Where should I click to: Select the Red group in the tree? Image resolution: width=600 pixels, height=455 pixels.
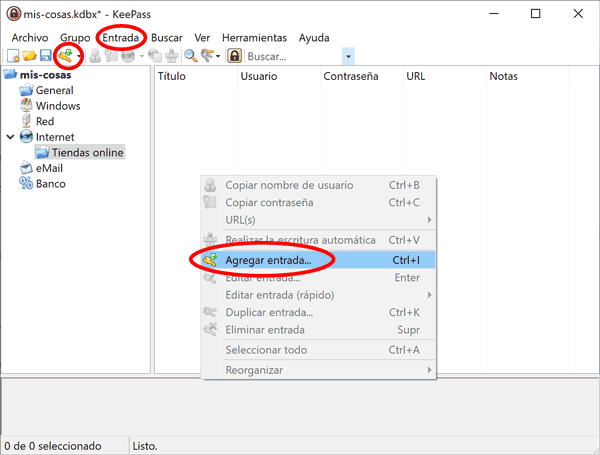(x=45, y=121)
